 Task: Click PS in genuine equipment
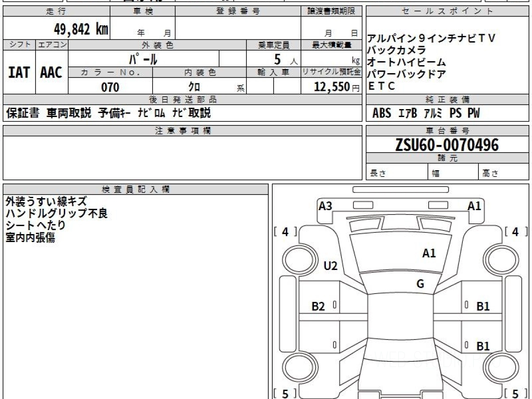click(x=455, y=113)
